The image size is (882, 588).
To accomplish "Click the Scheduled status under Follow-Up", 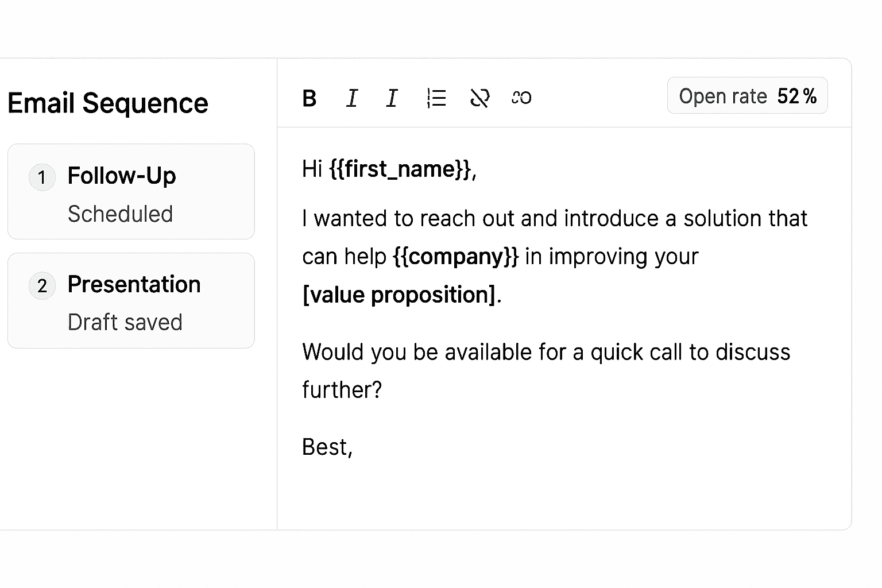I will [x=120, y=214].
